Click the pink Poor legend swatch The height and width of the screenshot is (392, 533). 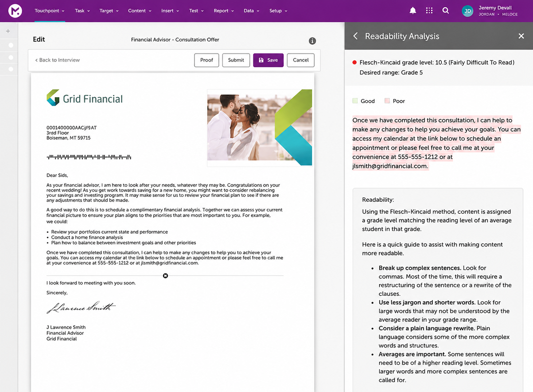(387, 101)
